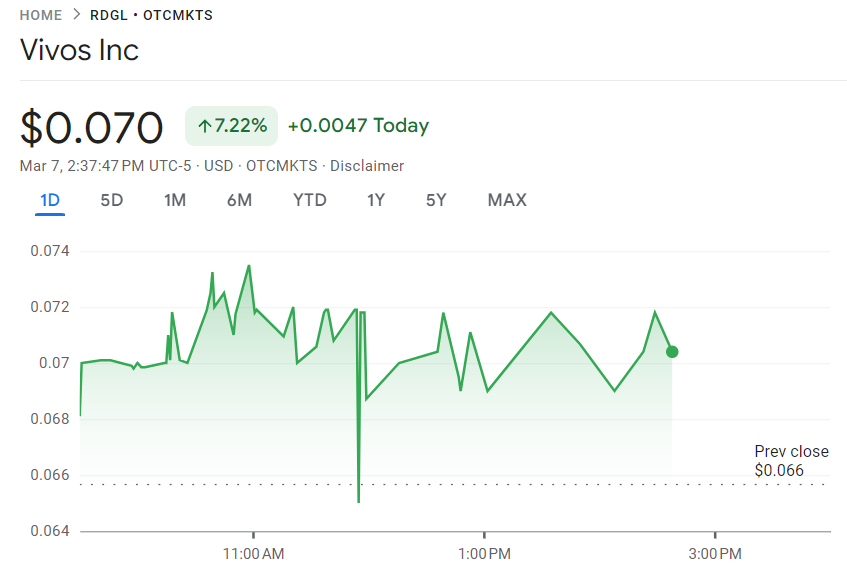Click the 0.072 y-axis label

(50, 307)
